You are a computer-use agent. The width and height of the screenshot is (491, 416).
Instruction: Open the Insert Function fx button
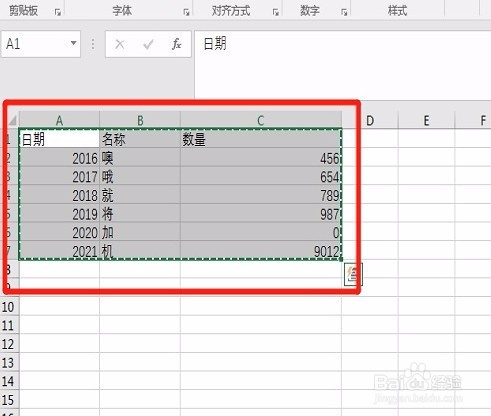[x=177, y=44]
